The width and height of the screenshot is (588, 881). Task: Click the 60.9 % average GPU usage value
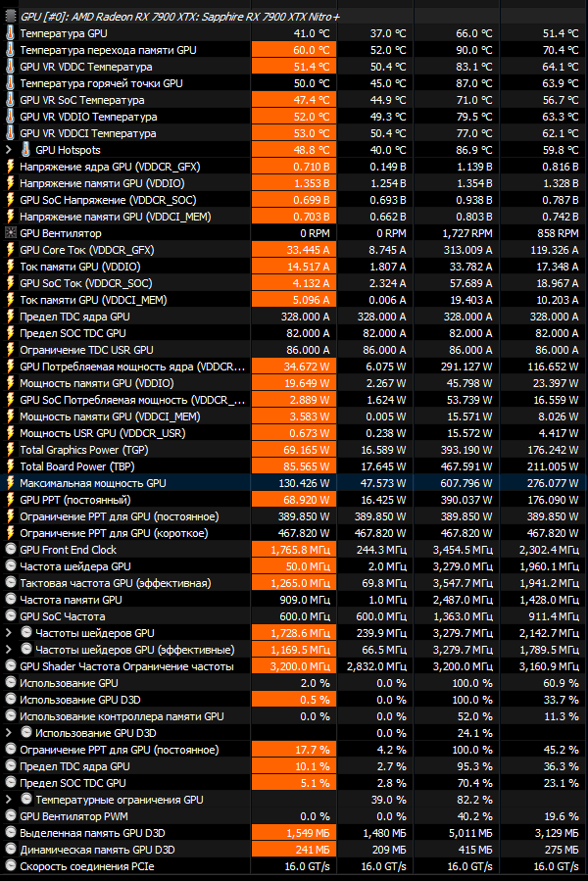[561, 683]
